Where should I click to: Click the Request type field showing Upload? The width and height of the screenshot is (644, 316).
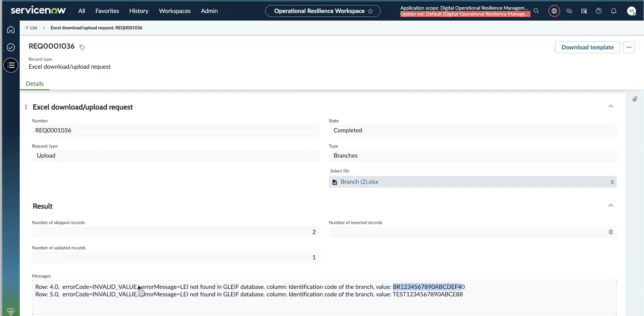pyautogui.click(x=176, y=155)
